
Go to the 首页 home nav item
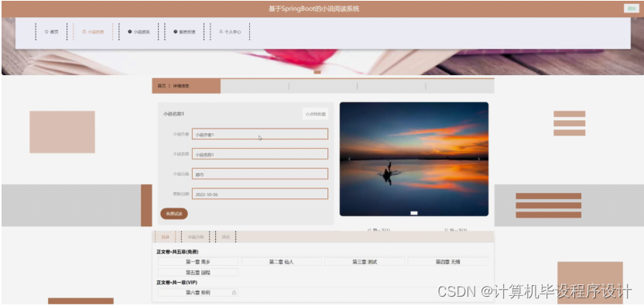(x=51, y=32)
